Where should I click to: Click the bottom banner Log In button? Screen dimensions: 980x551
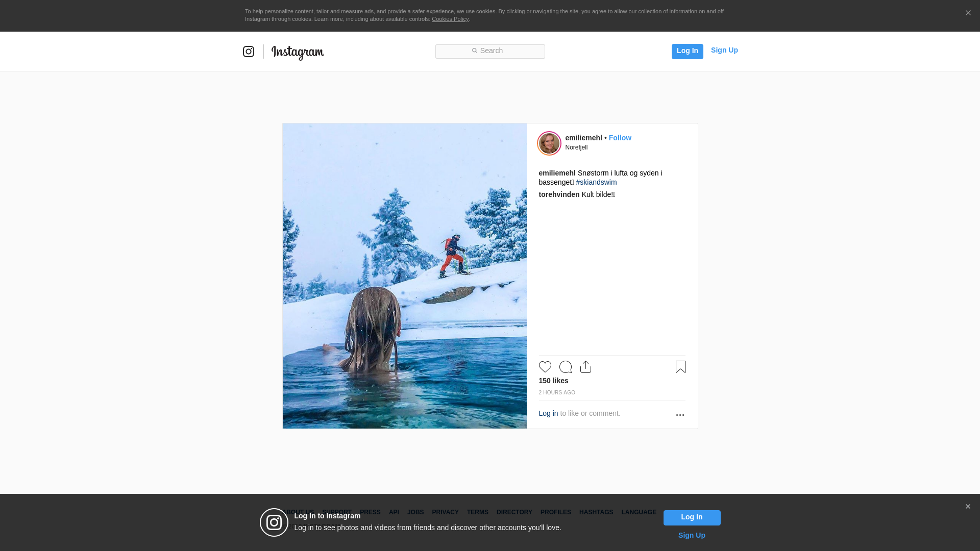(692, 518)
